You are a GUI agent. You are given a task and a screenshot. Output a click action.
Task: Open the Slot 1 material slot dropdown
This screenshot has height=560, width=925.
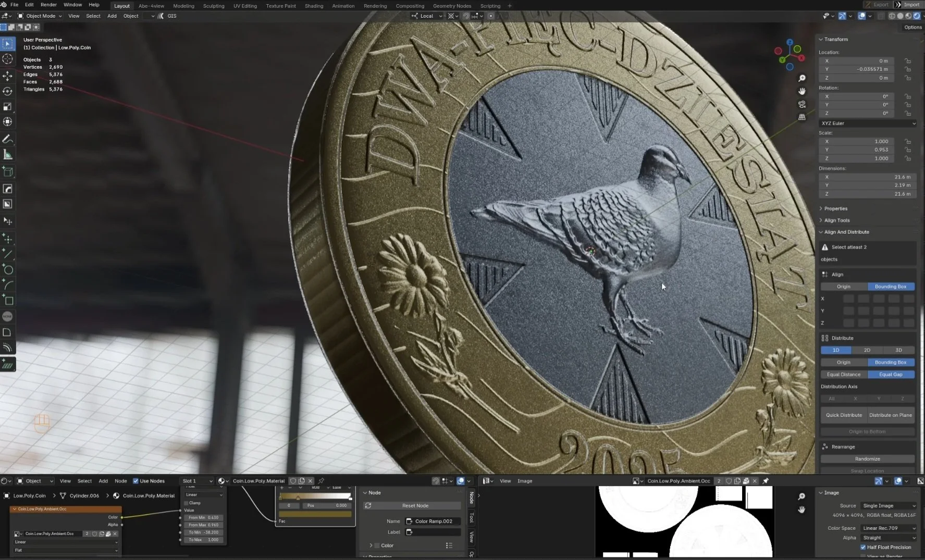coord(197,481)
